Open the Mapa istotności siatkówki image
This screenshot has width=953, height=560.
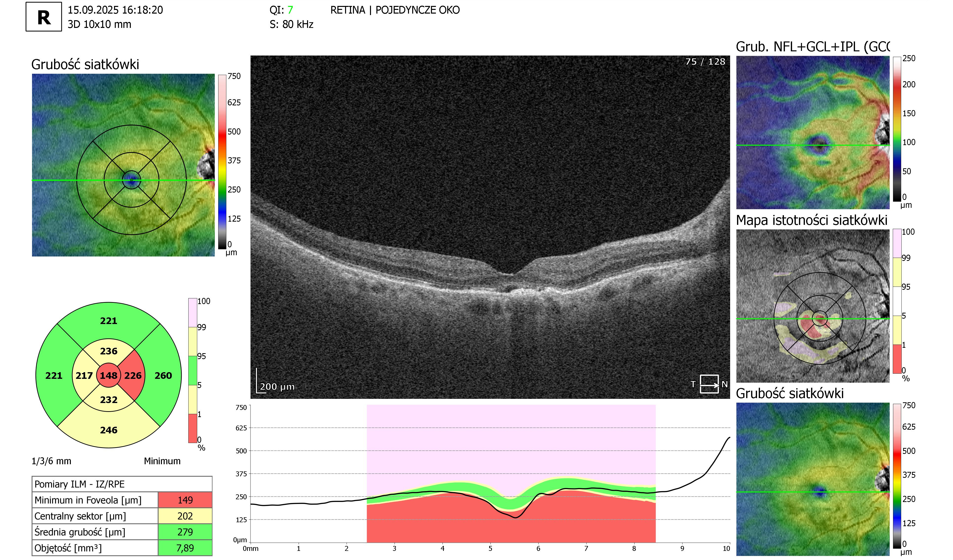tap(813, 306)
